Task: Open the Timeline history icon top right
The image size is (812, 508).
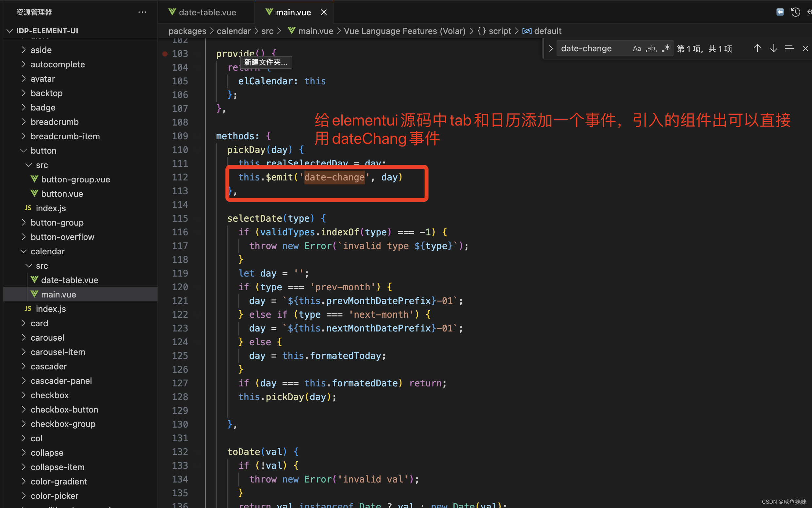Action: point(796,12)
